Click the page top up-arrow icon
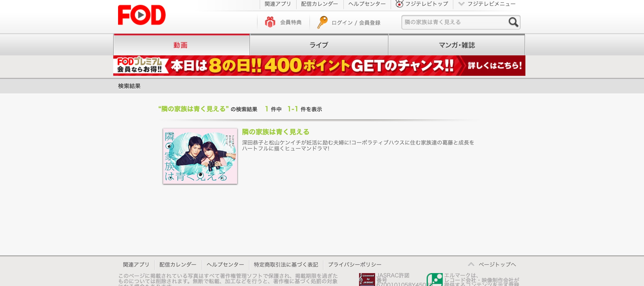The image size is (644, 286). click(x=471, y=264)
